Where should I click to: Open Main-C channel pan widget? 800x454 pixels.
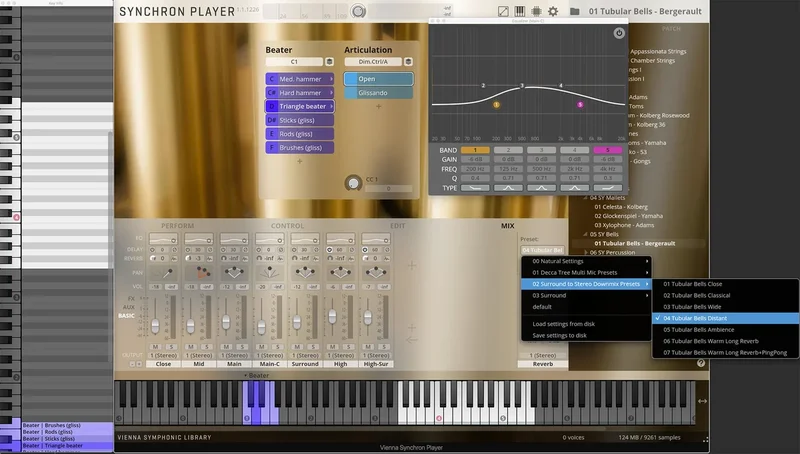269,273
